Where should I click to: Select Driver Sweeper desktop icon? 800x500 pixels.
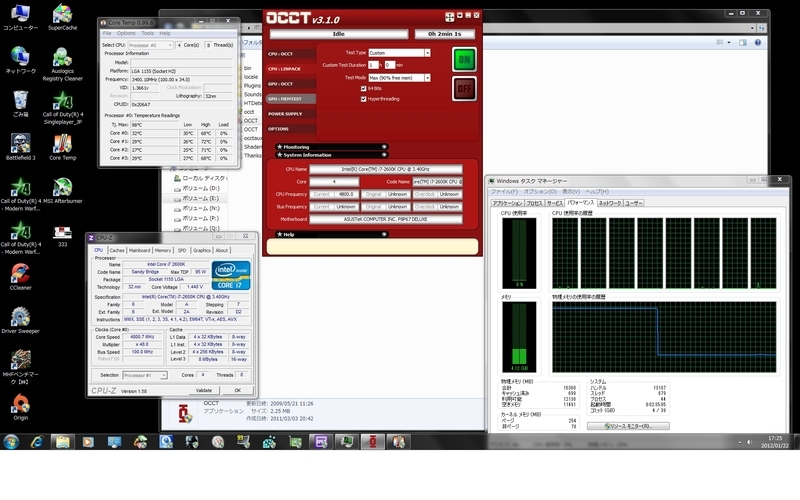[x=20, y=320]
